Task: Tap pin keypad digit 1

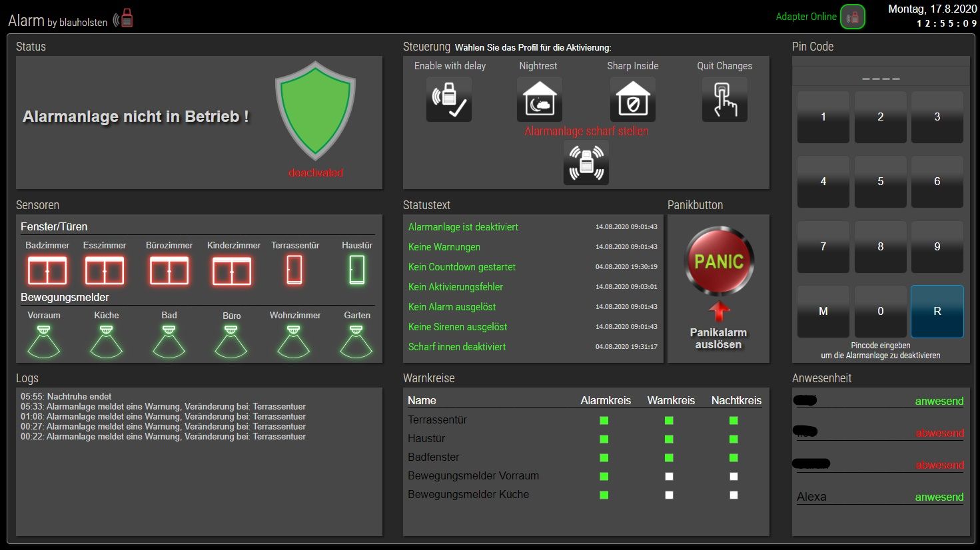Action: [x=823, y=117]
